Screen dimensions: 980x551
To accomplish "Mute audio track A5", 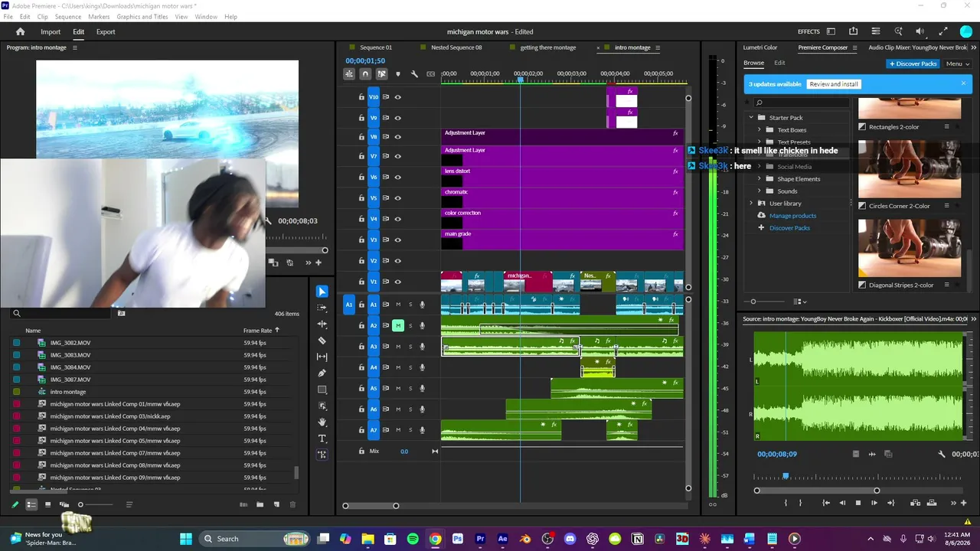I will [x=398, y=388].
